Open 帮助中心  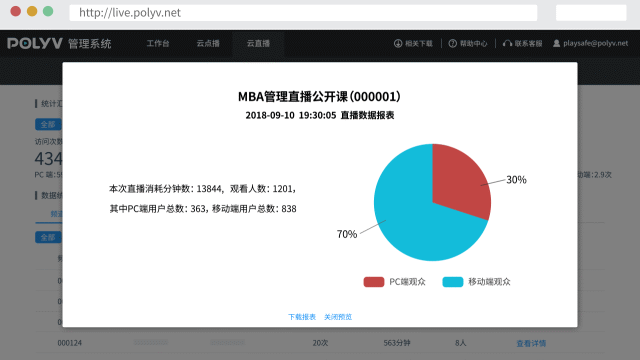coord(473,43)
